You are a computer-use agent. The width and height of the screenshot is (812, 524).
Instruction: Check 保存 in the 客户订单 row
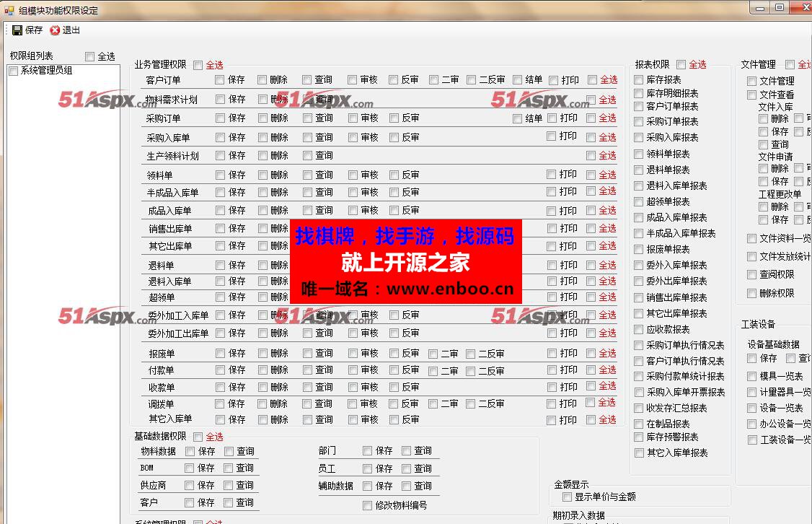[219, 80]
